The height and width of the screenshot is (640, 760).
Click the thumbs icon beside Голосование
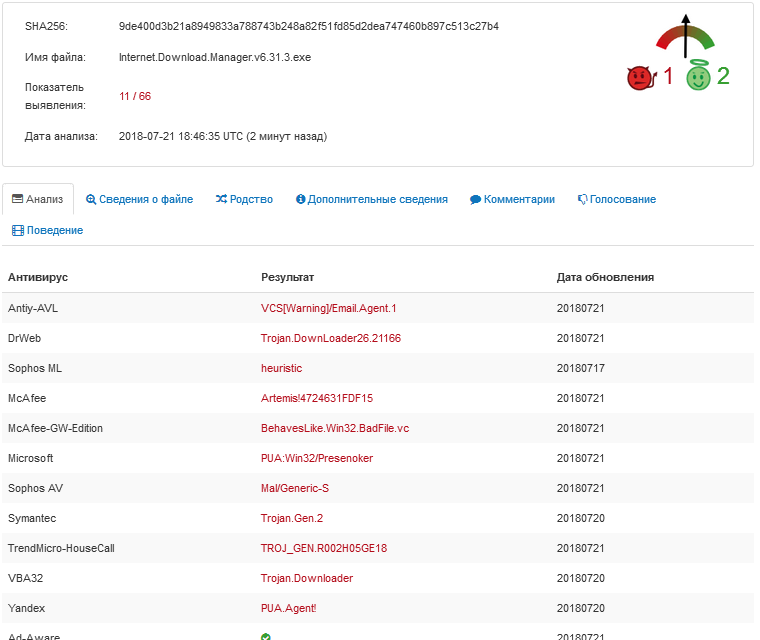pyautogui.click(x=582, y=200)
